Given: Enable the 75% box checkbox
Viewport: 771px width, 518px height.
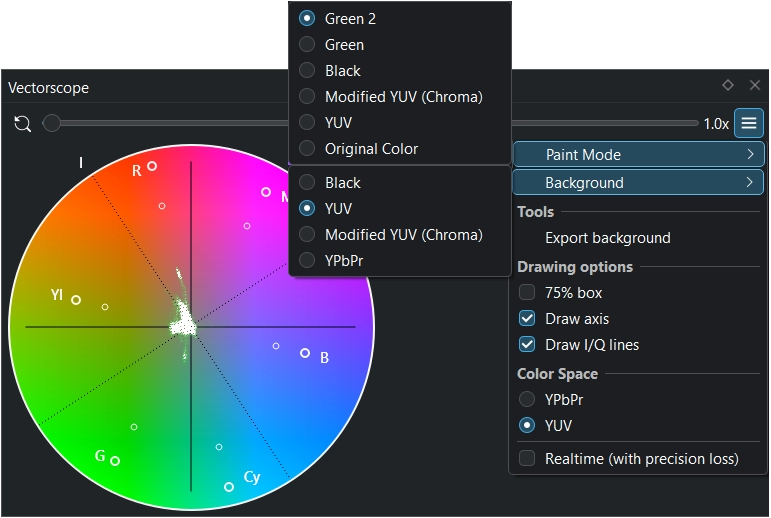Looking at the screenshot, I should (527, 293).
